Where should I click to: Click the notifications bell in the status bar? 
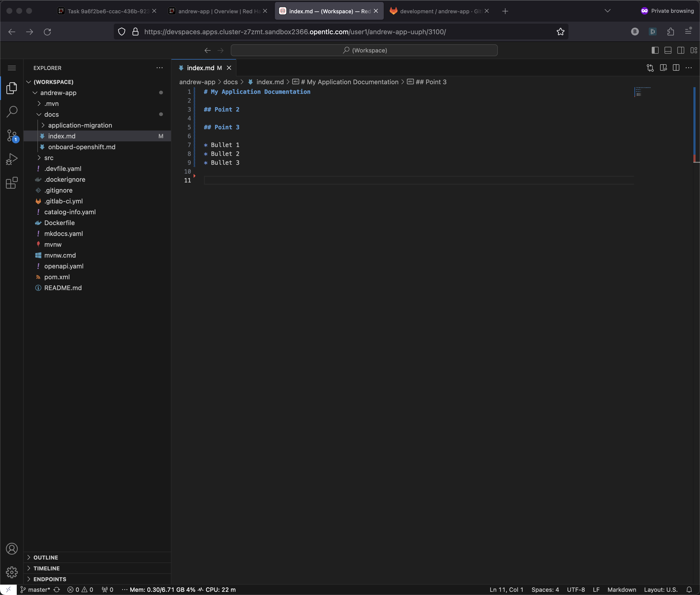click(x=689, y=590)
